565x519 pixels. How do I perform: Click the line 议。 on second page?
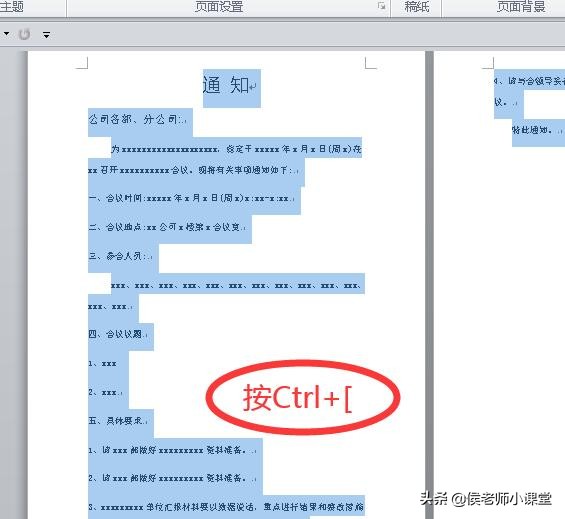click(506, 102)
